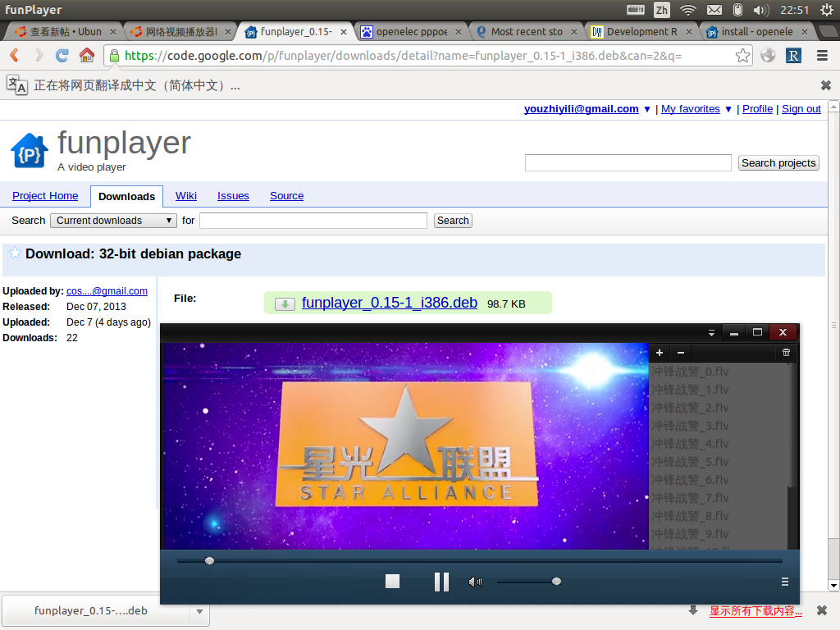
Task: Open the keyboard indicator in top panel
Action: [x=636, y=10]
